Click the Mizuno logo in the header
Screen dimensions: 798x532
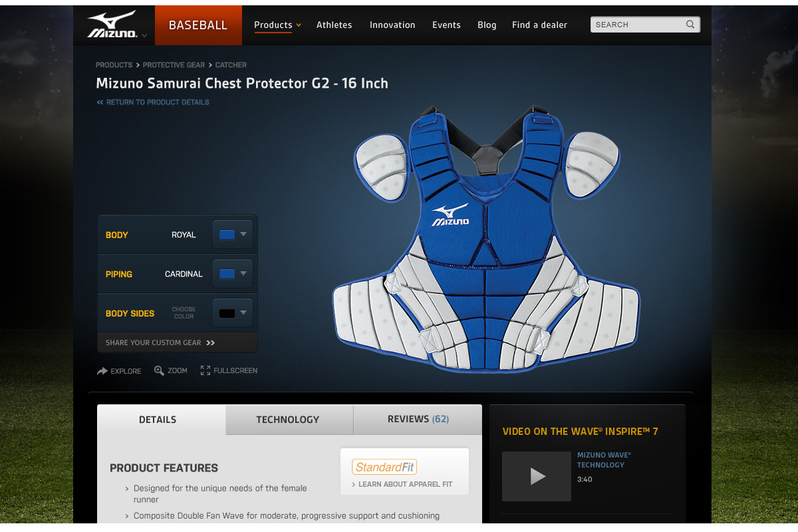tap(112, 25)
